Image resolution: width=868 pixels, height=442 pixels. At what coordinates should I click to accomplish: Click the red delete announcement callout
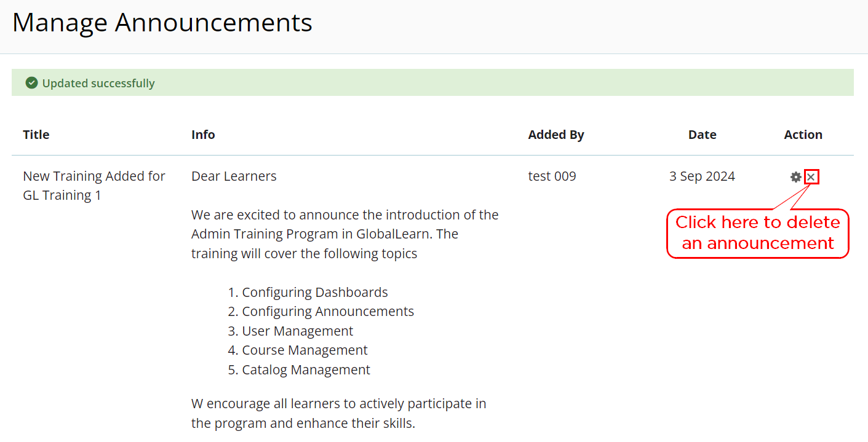click(758, 233)
